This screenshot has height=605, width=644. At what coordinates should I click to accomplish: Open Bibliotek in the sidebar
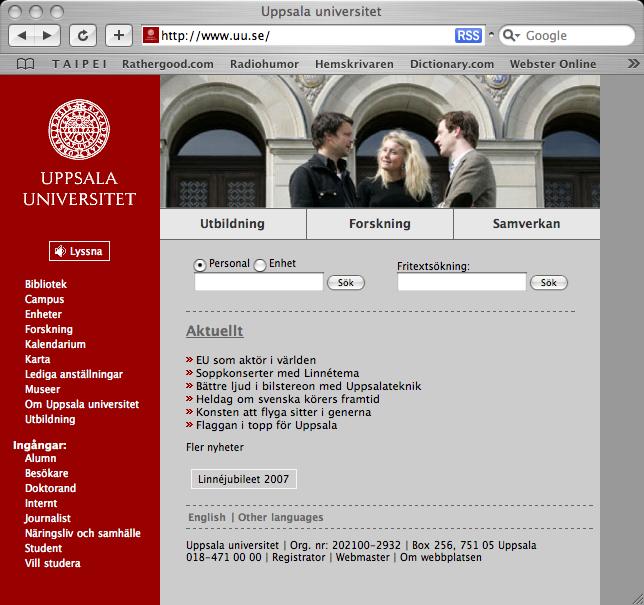pos(46,284)
